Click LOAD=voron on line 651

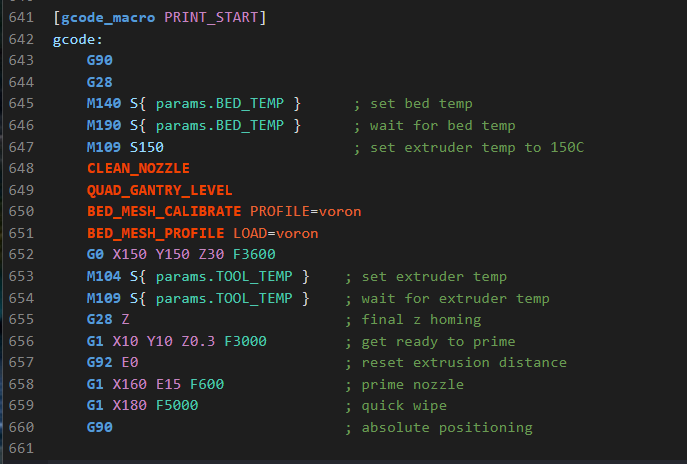pyautogui.click(x=276, y=234)
